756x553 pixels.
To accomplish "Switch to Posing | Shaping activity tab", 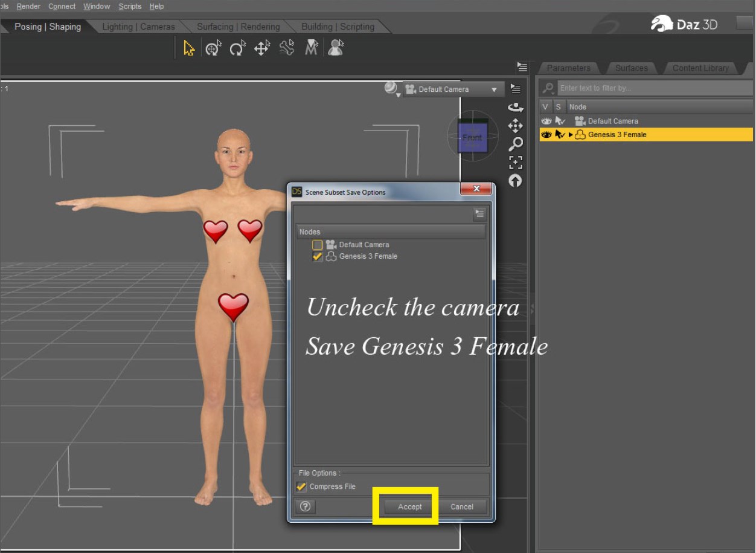I will (x=47, y=27).
